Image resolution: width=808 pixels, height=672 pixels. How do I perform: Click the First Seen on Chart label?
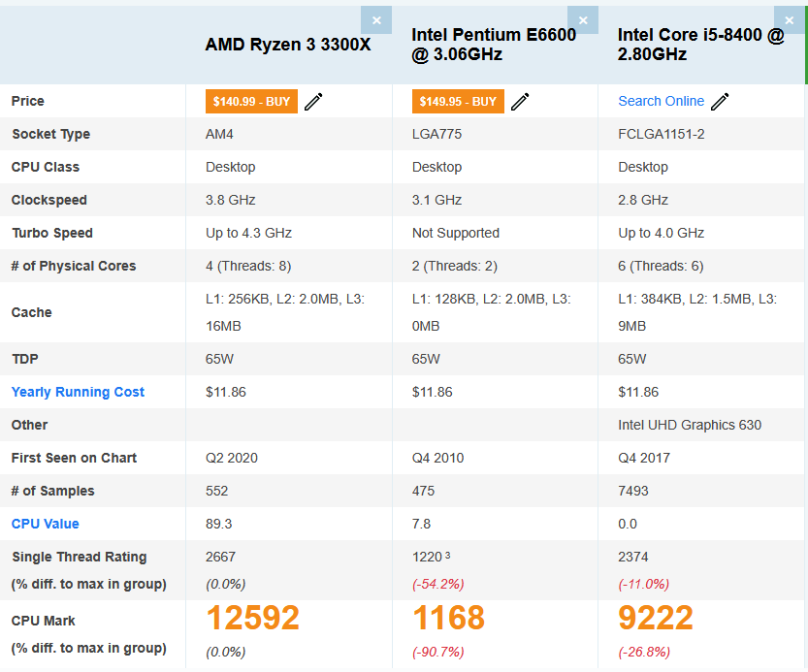coord(74,458)
